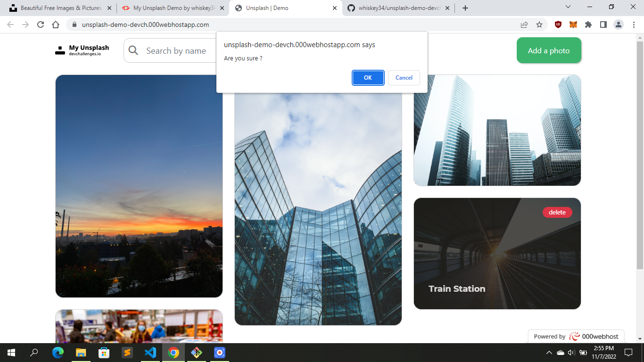Open the Chrome three-dot menu

pyautogui.click(x=634, y=25)
